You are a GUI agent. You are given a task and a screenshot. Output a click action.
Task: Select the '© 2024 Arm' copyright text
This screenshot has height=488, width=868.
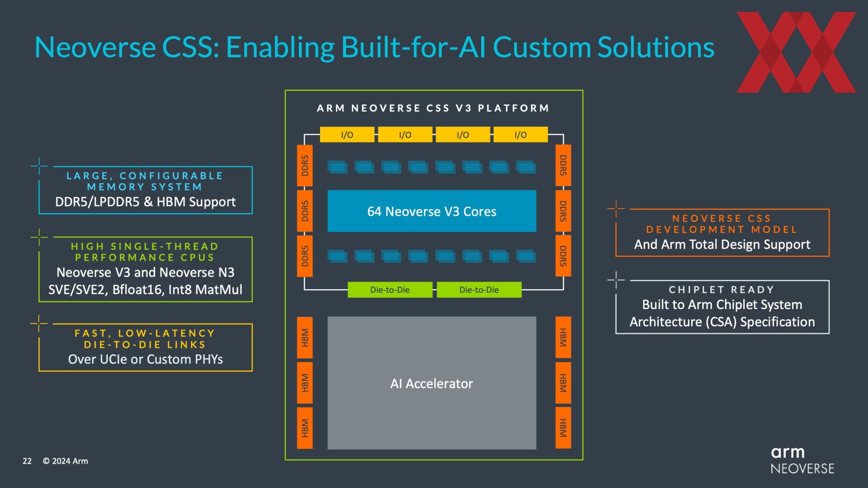(x=66, y=461)
